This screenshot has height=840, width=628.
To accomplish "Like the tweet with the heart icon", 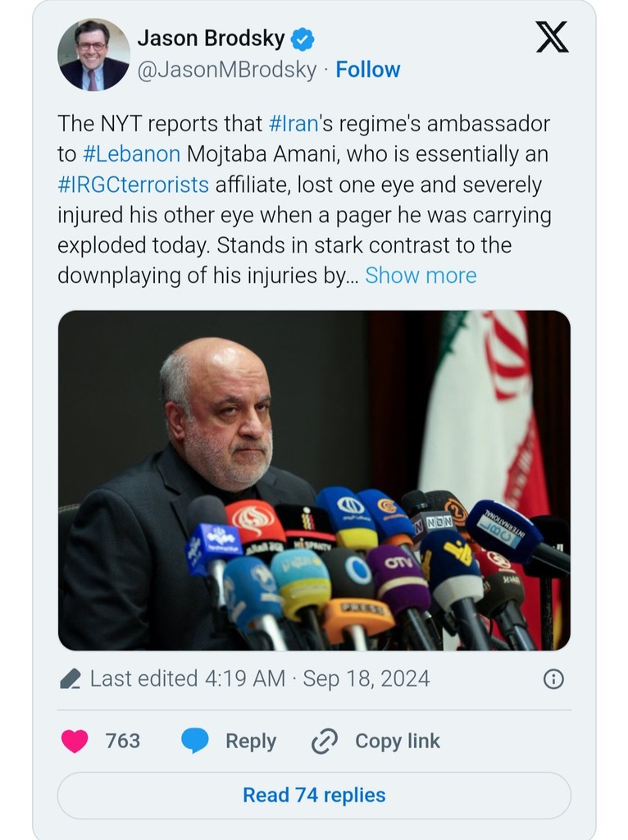I will point(75,741).
